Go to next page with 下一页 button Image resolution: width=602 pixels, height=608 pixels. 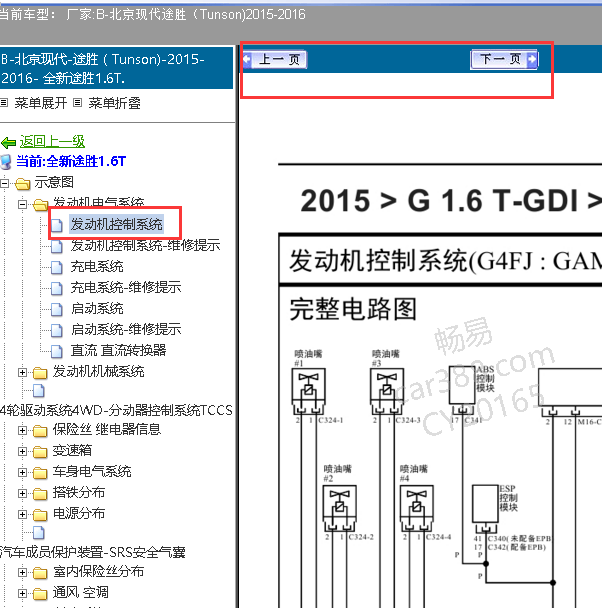504,59
